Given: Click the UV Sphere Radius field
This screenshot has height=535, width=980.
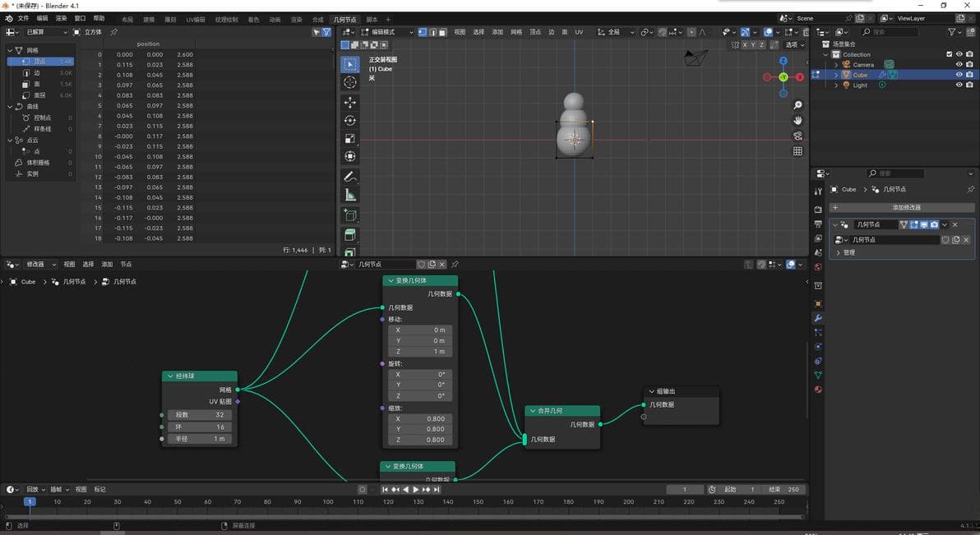Looking at the screenshot, I should (x=200, y=439).
